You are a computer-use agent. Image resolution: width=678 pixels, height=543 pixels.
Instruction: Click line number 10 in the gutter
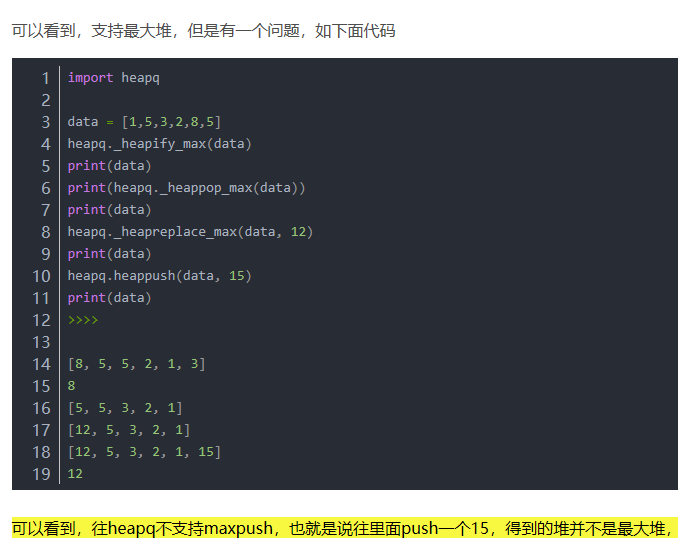(x=42, y=276)
